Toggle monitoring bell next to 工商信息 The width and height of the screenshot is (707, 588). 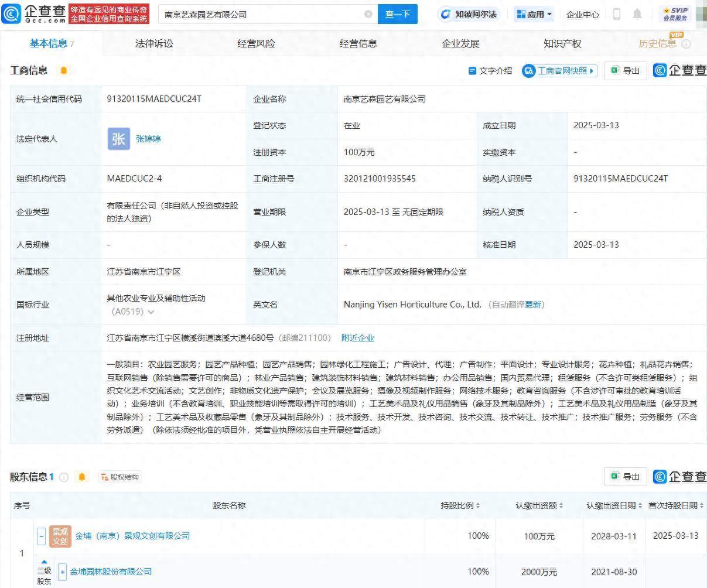tap(63, 70)
